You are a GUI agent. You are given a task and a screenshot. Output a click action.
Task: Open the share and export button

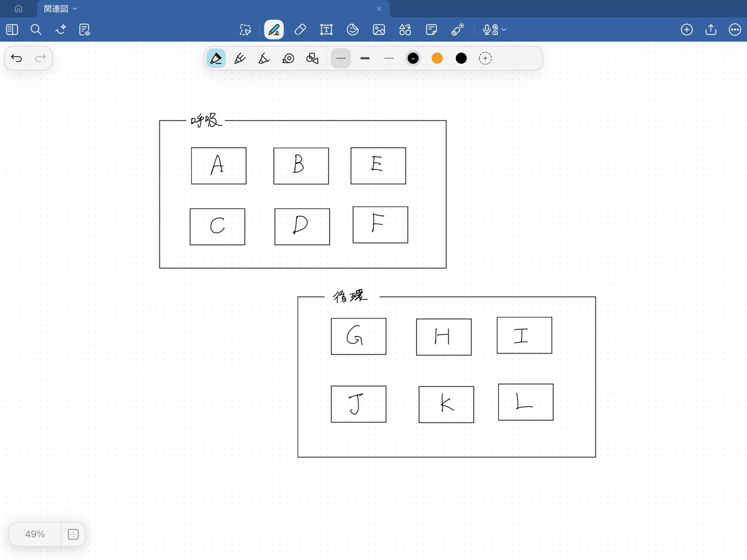point(710,30)
